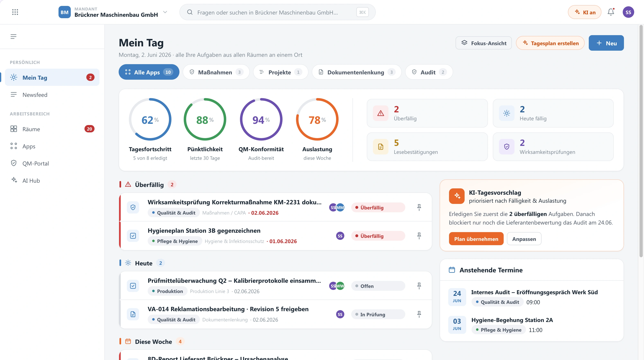Click the shield icon of the Wirksamkeitsprüfung task
Image resolution: width=644 pixels, height=360 pixels.
coord(133,207)
